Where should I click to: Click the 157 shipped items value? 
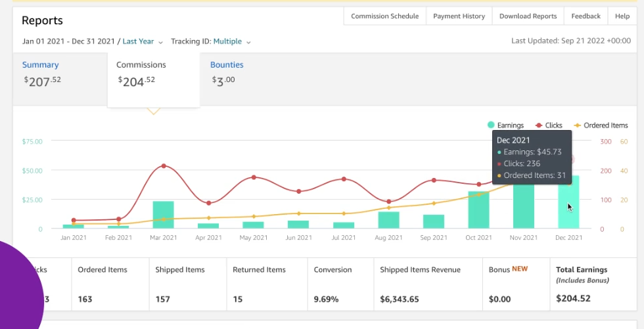pyautogui.click(x=163, y=299)
